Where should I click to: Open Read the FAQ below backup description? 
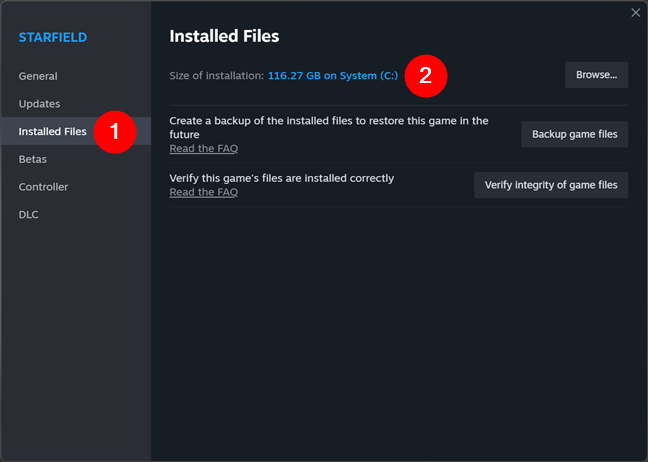point(203,148)
